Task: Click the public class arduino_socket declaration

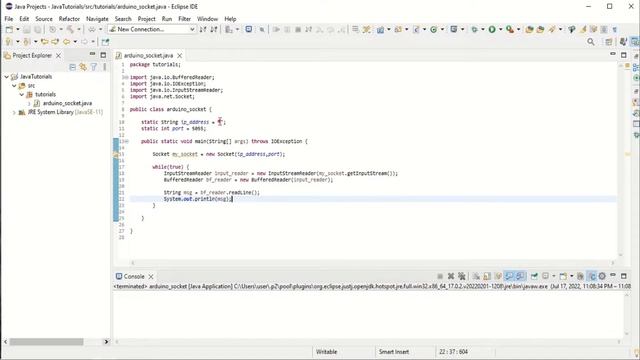Action: 171,109
